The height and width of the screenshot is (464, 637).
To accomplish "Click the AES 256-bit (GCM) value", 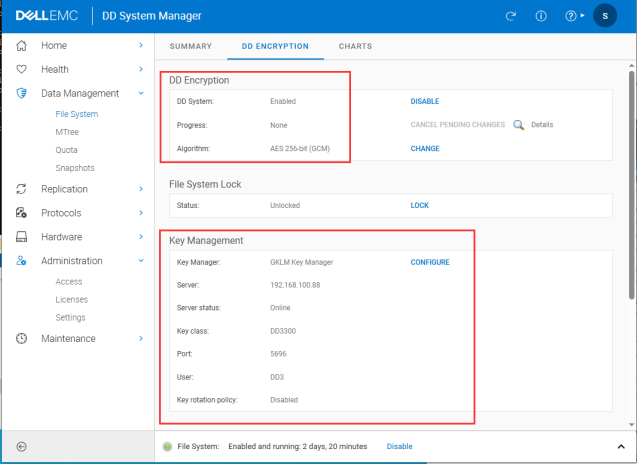I will click(x=300, y=149).
